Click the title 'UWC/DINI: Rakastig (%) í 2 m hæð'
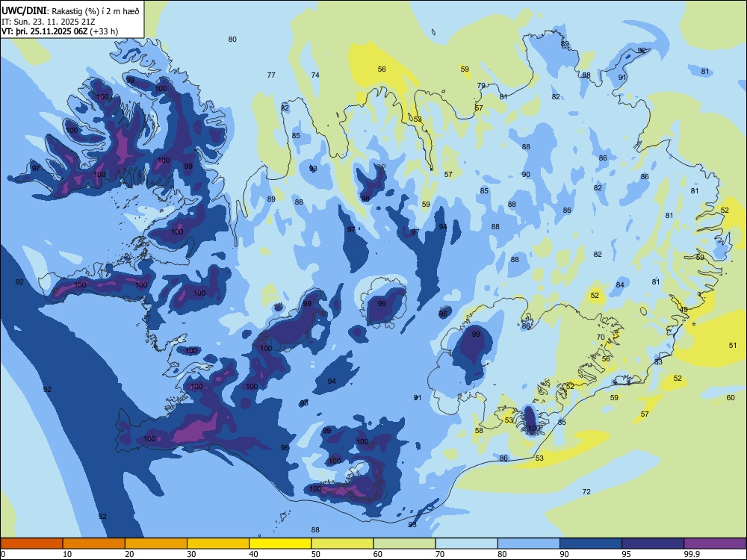Image resolution: width=747 pixels, height=560 pixels. click(70, 11)
